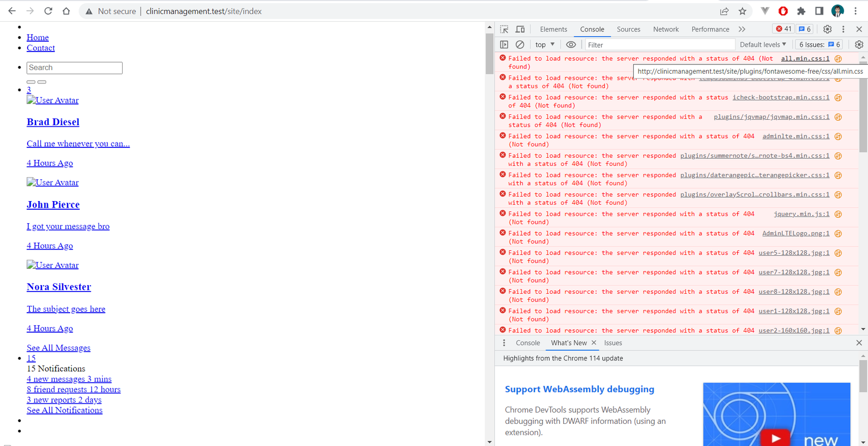Open icheck-bootstrap.min.css:1 source link
868x446 pixels.
click(781, 98)
